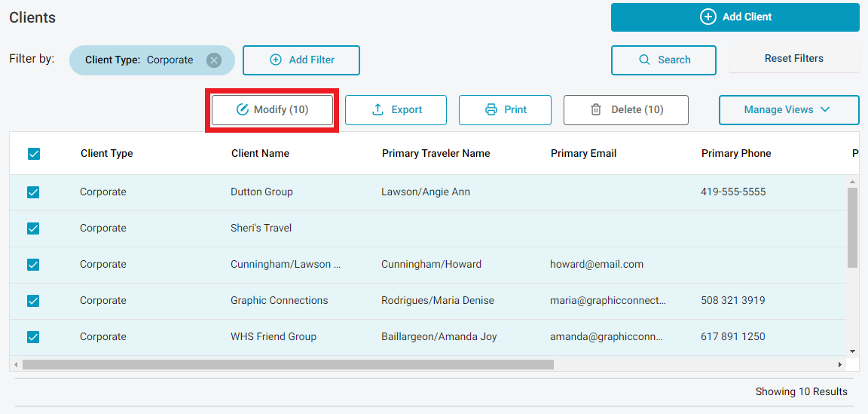The height and width of the screenshot is (414, 868).
Task: Untick the Sheri's Travel row checkbox
Action: (33, 228)
